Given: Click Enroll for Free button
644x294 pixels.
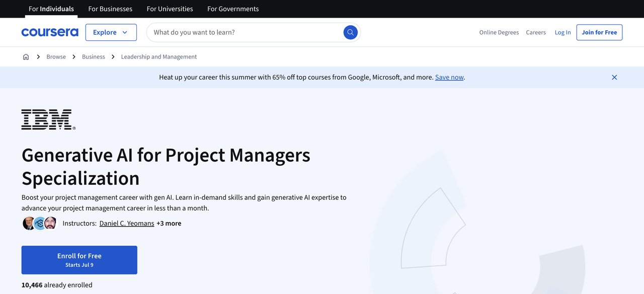Looking at the screenshot, I should tap(79, 260).
